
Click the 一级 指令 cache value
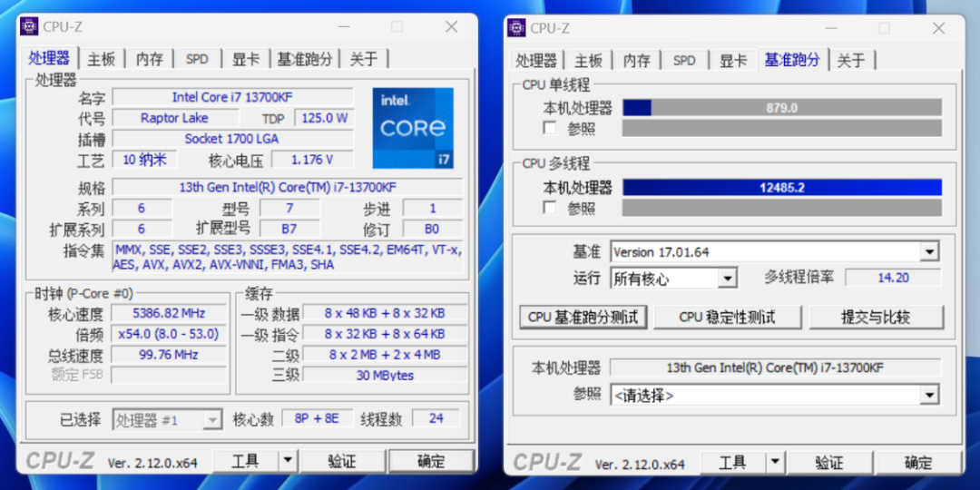pos(385,334)
